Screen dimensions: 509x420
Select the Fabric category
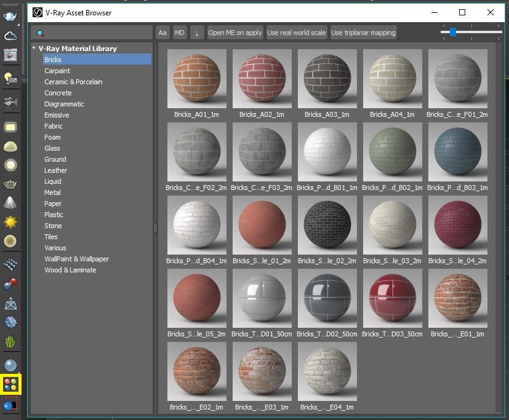(54, 126)
